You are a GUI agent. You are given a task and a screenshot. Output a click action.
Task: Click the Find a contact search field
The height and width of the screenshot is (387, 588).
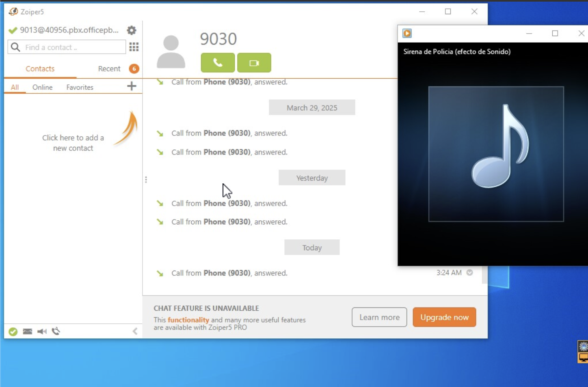[x=67, y=47]
